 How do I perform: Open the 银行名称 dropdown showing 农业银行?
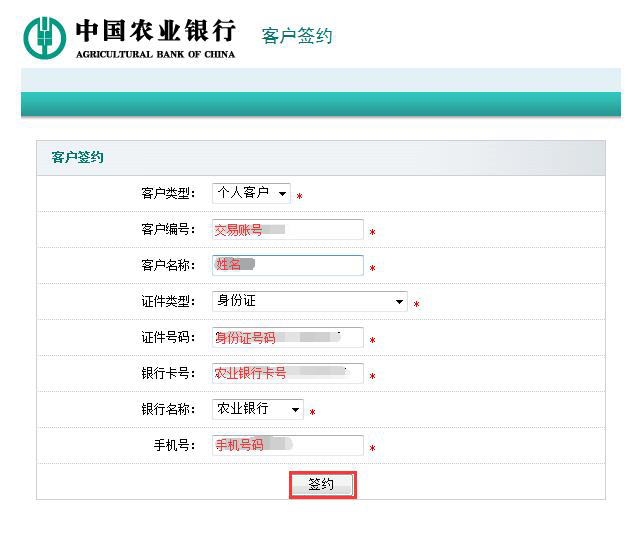pos(258,409)
